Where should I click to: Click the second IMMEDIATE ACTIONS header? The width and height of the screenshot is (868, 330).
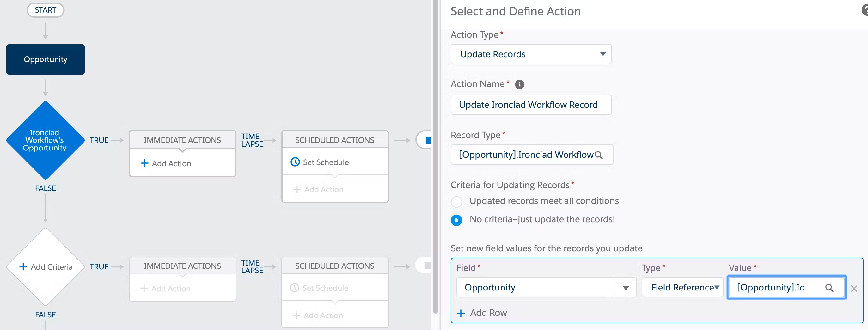point(182,266)
